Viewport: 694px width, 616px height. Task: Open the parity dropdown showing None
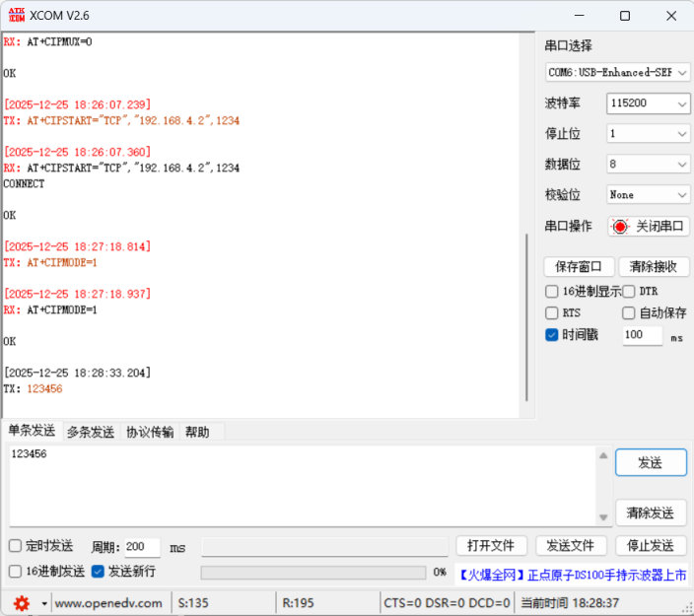click(x=648, y=195)
